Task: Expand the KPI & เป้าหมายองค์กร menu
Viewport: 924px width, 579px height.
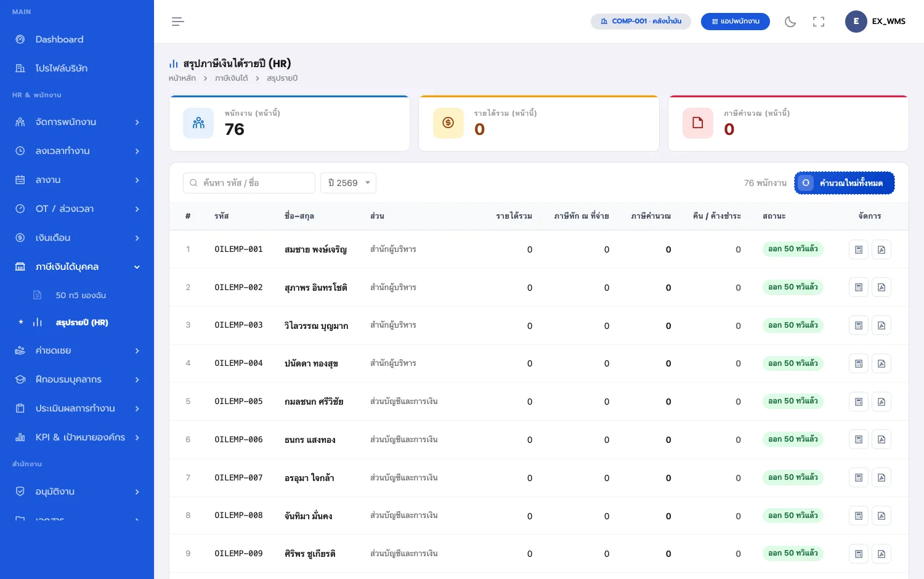Action: click(77, 437)
